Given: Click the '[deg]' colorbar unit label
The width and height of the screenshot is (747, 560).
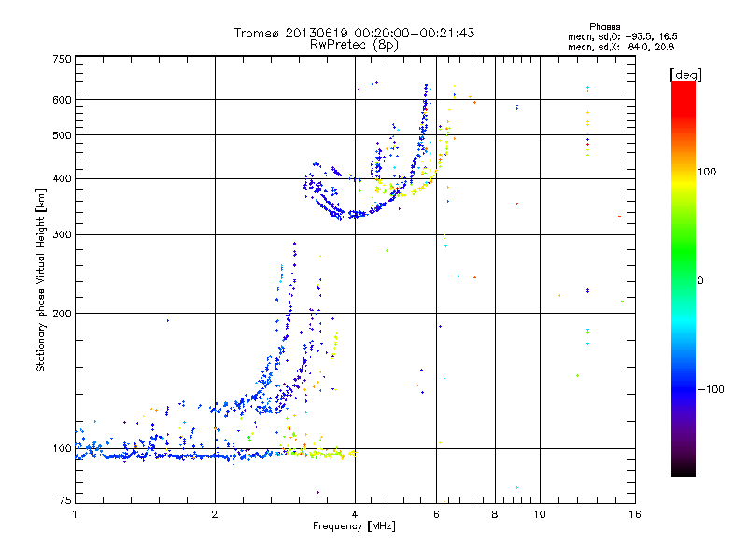Looking at the screenshot, I should click(685, 75).
